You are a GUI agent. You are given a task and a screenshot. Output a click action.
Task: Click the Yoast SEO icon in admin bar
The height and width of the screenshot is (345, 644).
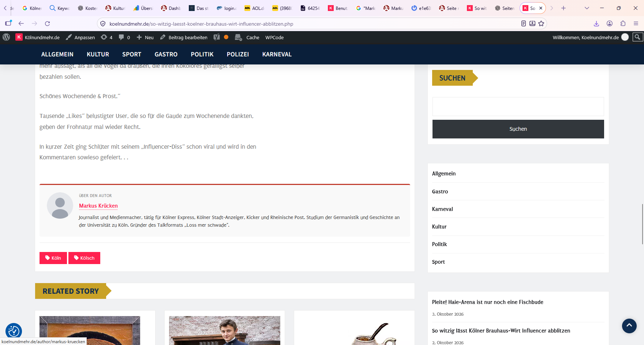coord(217,37)
